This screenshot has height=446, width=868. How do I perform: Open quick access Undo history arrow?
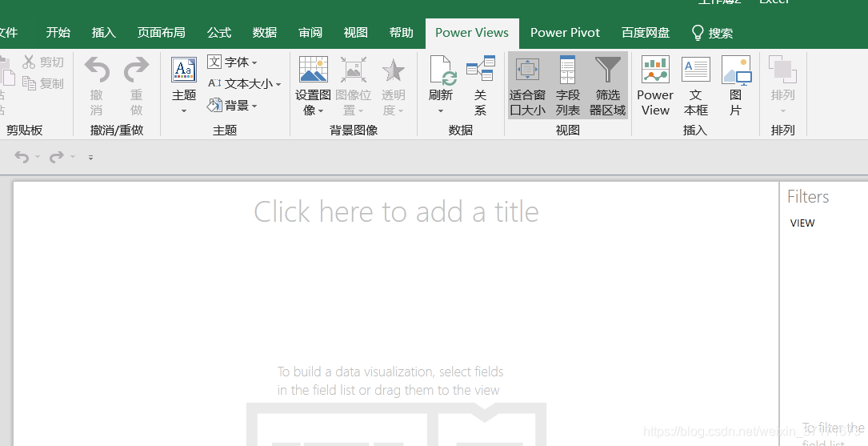38,158
